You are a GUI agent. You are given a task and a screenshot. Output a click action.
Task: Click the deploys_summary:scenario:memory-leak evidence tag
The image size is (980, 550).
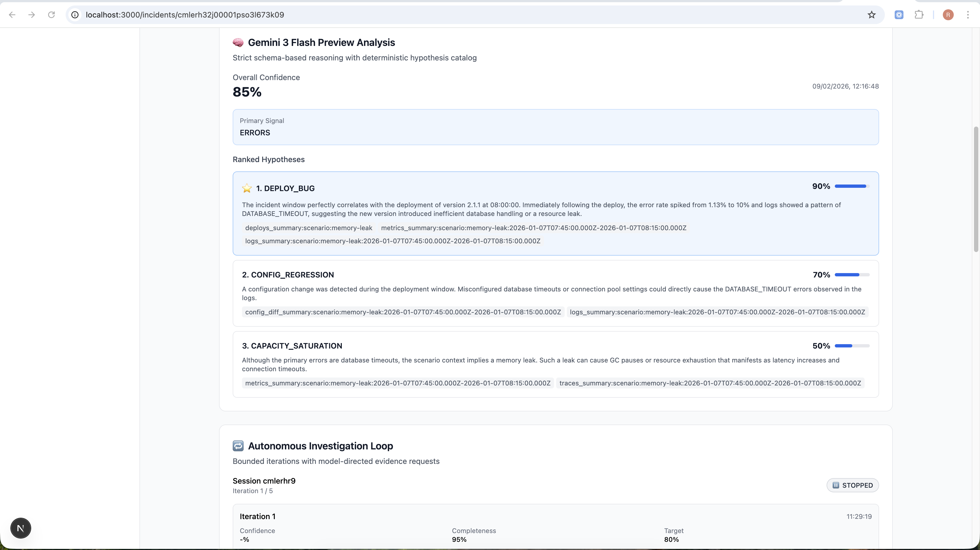(x=308, y=228)
